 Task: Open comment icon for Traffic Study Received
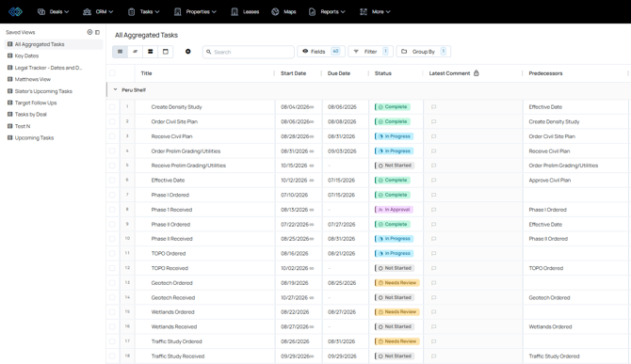tap(433, 356)
